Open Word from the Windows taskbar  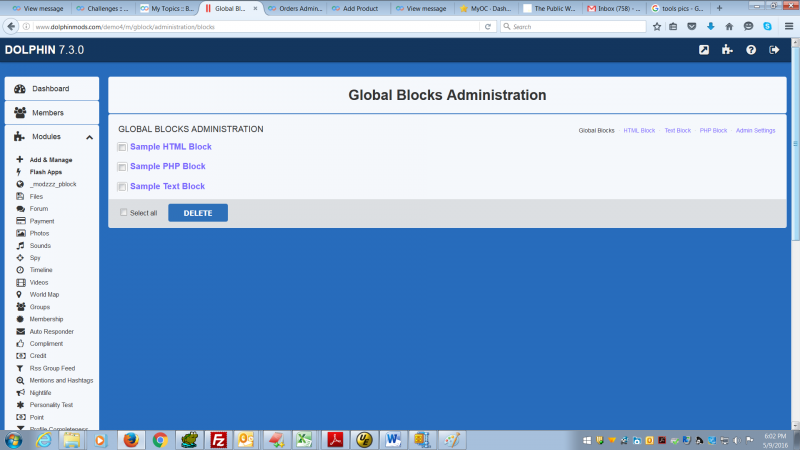tap(393, 440)
